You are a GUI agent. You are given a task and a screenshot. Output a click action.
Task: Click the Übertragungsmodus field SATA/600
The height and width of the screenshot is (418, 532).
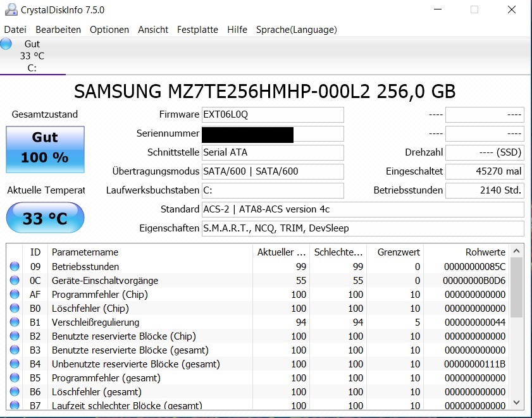273,171
